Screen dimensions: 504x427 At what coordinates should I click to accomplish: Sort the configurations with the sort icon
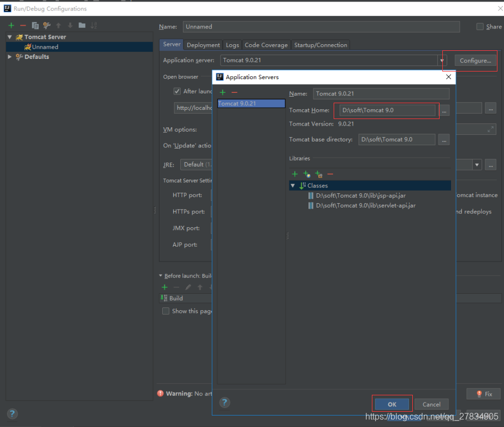pos(93,26)
